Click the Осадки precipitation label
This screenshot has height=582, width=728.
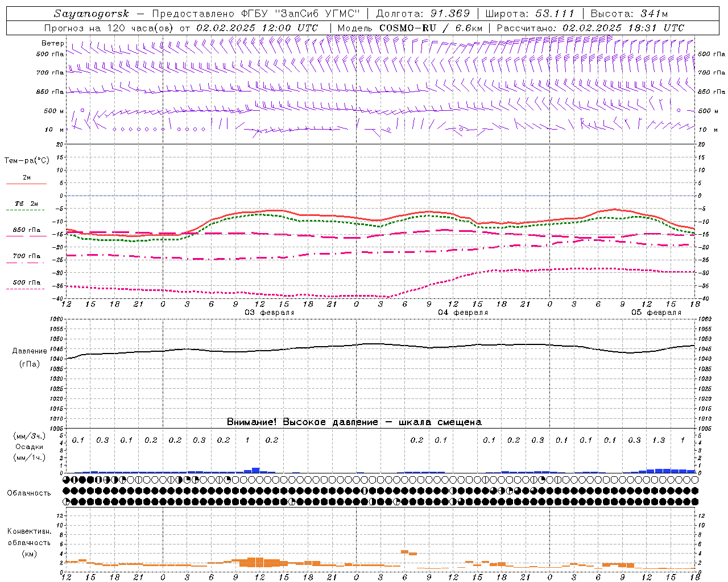(29, 447)
